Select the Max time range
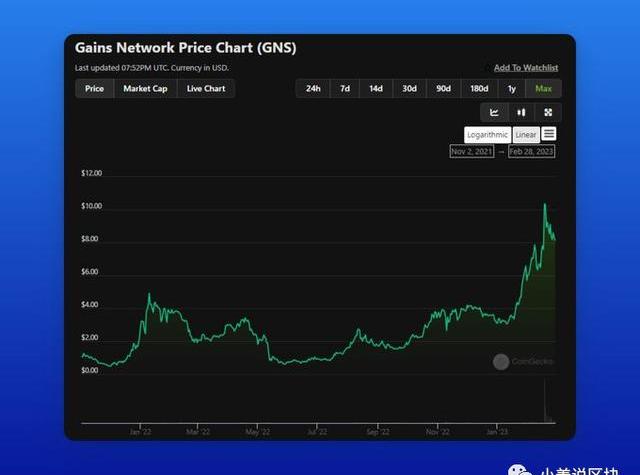The height and width of the screenshot is (475, 640). pyautogui.click(x=544, y=89)
